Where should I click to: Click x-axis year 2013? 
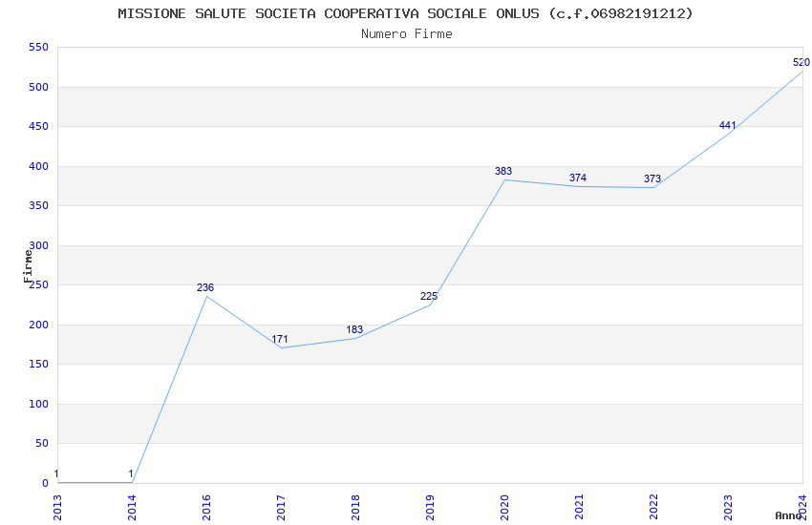pyautogui.click(x=57, y=508)
